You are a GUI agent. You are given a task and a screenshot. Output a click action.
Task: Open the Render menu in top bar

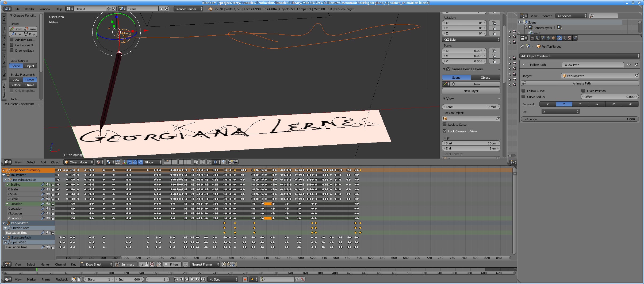point(29,9)
